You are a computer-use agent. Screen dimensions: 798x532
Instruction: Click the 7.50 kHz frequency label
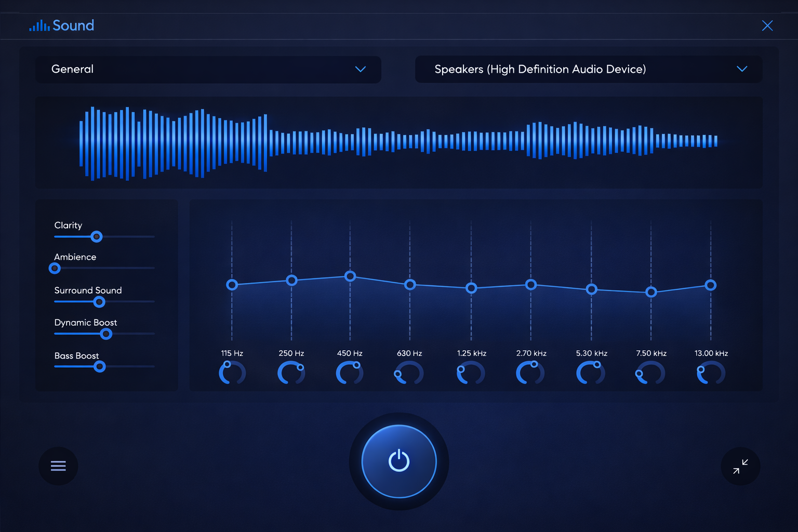click(650, 353)
